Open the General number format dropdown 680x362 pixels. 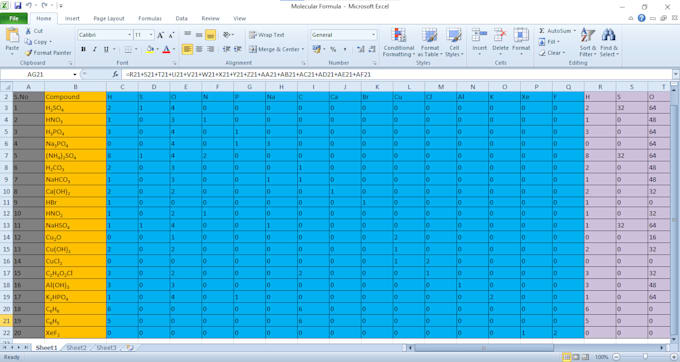(x=373, y=35)
